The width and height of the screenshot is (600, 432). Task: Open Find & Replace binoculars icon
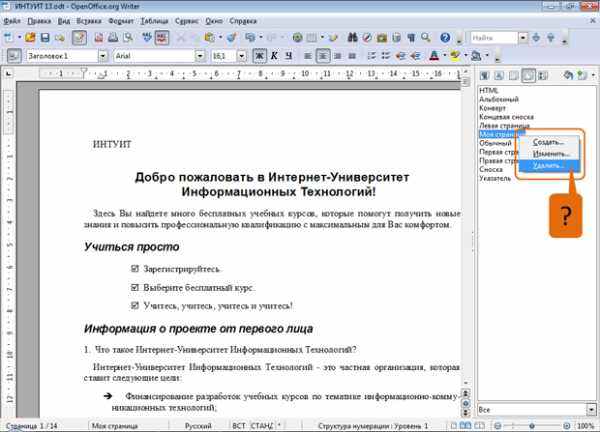[x=352, y=37]
